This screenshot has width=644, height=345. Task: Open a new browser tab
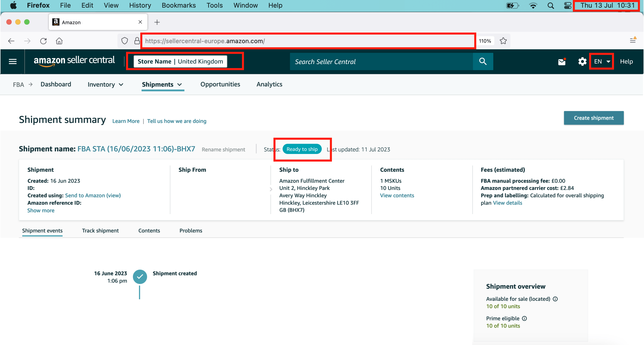pyautogui.click(x=157, y=22)
